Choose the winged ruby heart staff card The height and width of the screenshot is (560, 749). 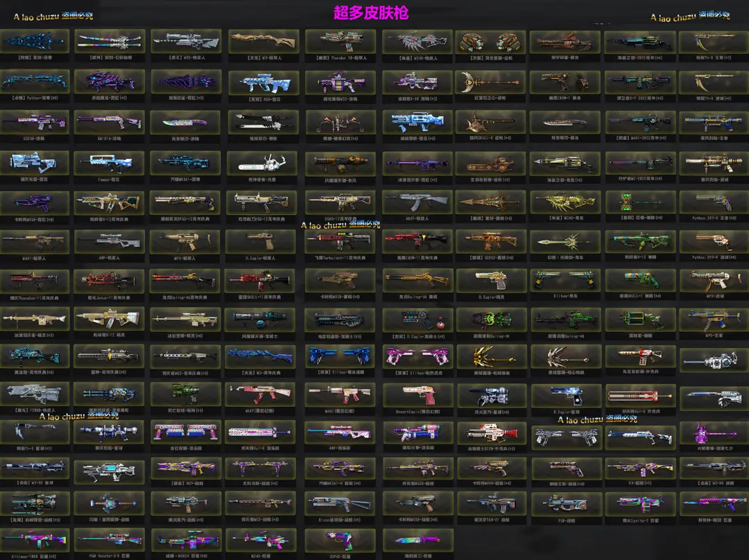point(490,82)
